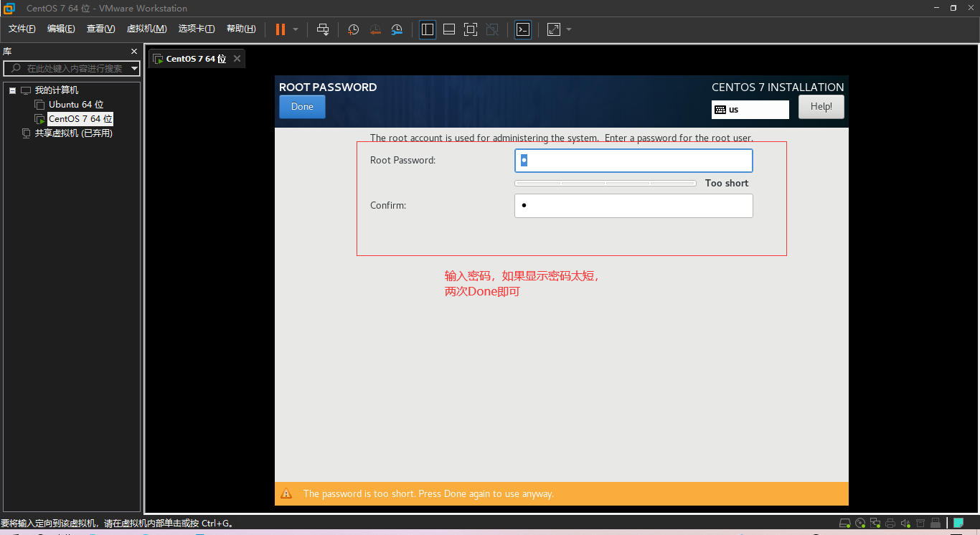The height and width of the screenshot is (535, 980).
Task: Click the sound card status icon
Action: pyautogui.click(x=905, y=523)
